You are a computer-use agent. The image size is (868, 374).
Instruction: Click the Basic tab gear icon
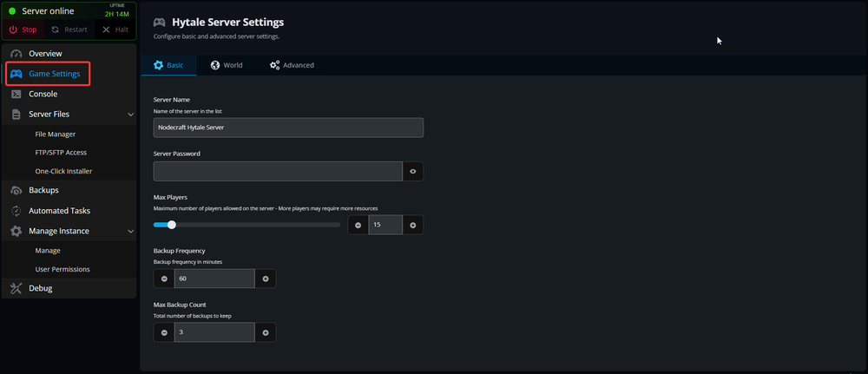(158, 65)
